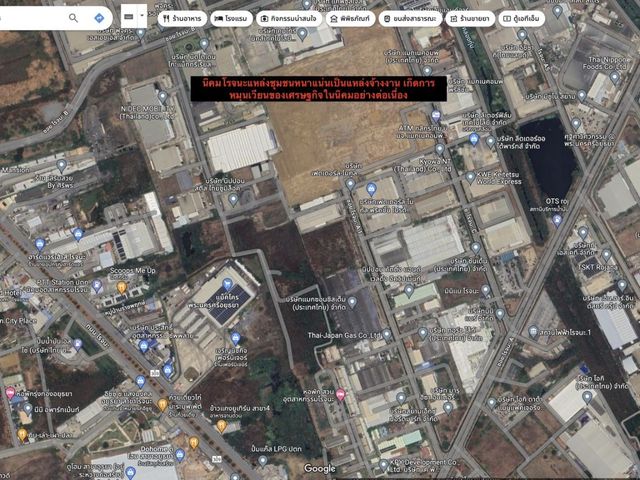
Task: Open directions with the blue arrow icon
Action: 99,18
